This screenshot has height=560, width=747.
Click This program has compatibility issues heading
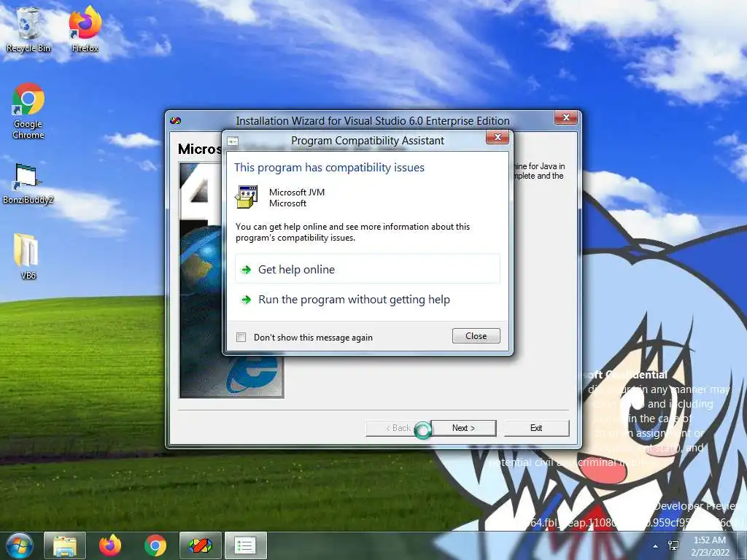(329, 168)
